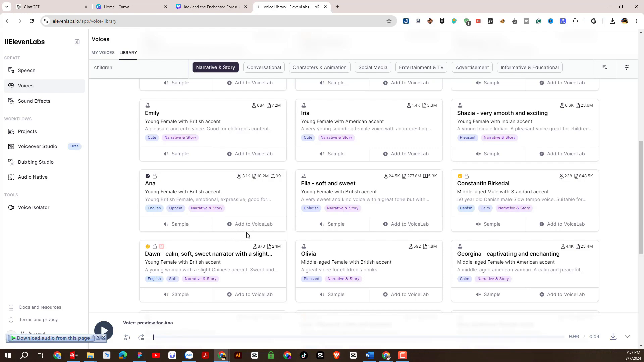The image size is (644, 362).
Task: Click Download audio from this page
Action: coord(50,338)
